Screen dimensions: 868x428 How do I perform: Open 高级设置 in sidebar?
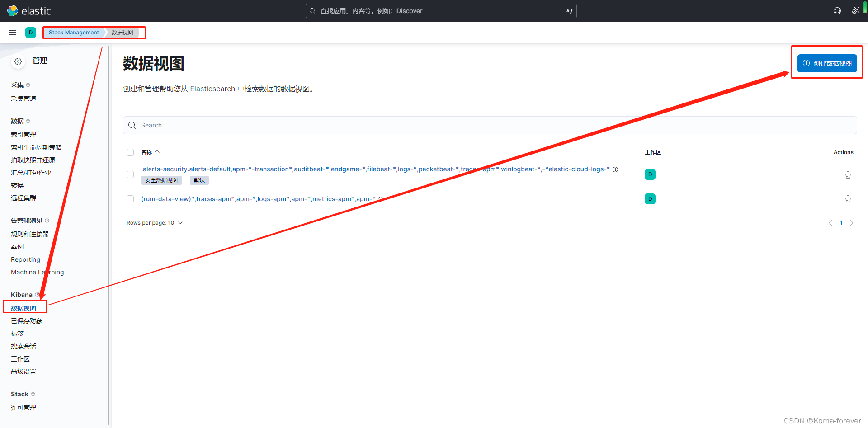coord(24,372)
